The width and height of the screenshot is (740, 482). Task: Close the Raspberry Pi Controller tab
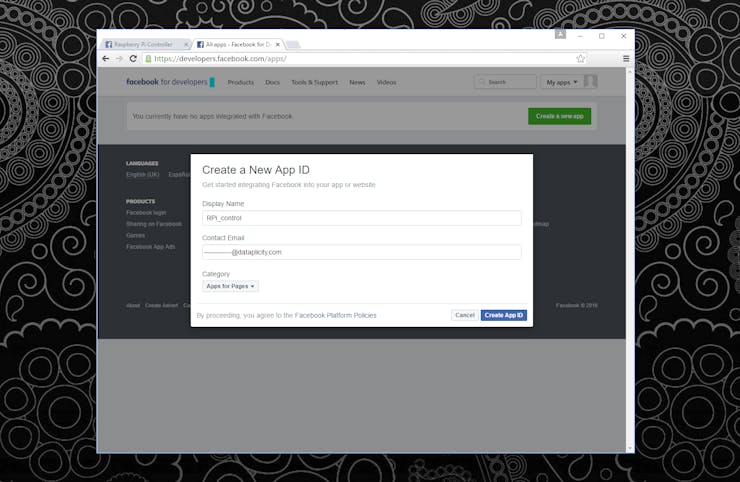[186, 44]
